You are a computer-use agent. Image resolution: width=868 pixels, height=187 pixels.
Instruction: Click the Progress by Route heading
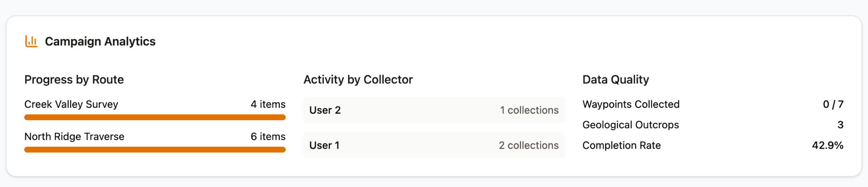coord(74,79)
